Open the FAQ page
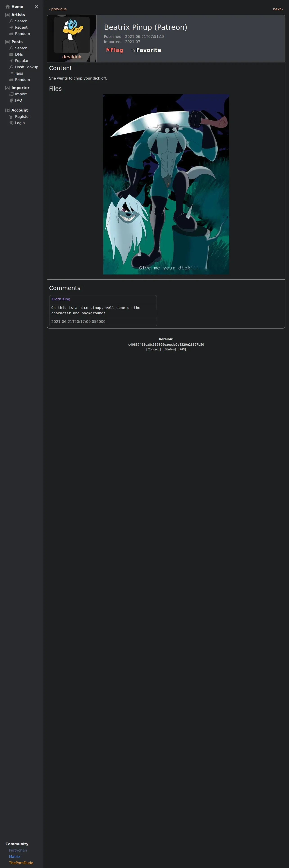Viewport: 289px width, 868px height. pyautogui.click(x=18, y=101)
